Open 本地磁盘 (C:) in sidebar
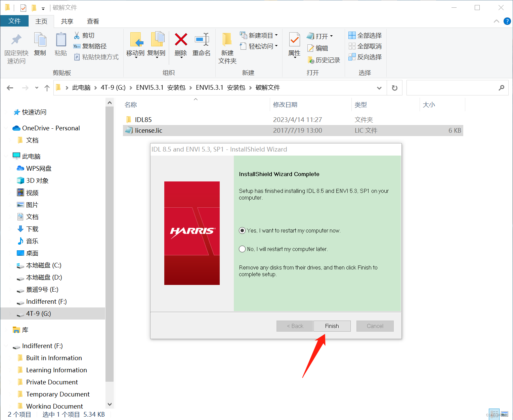This screenshot has height=420, width=513. coord(44,265)
